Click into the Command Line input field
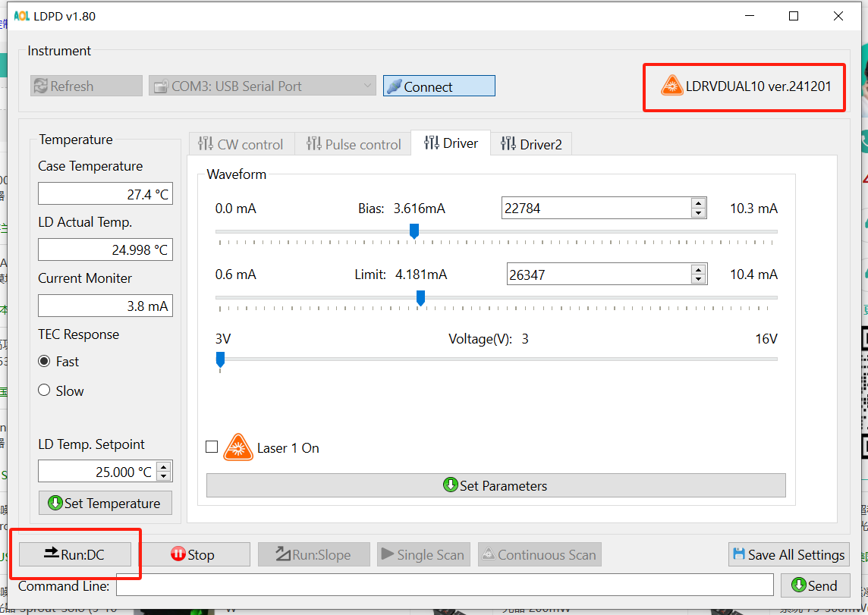This screenshot has height=615, width=868. pos(444,585)
